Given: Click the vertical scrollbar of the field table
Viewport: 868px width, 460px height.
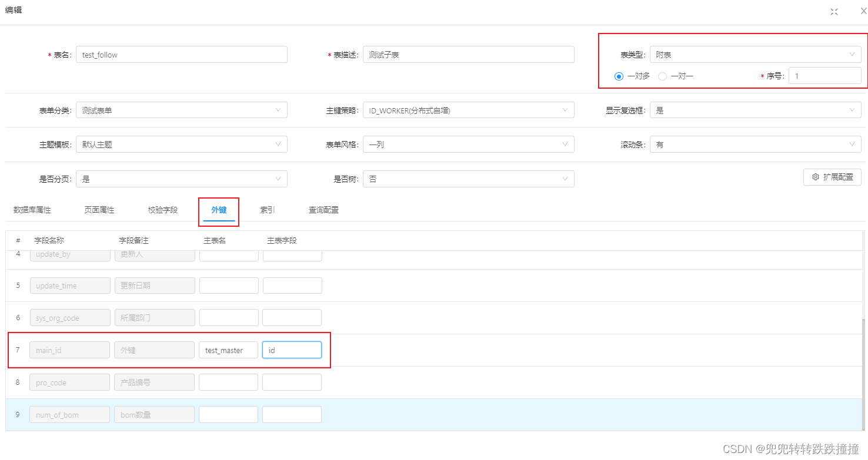Looking at the screenshot, I should coord(863,374).
